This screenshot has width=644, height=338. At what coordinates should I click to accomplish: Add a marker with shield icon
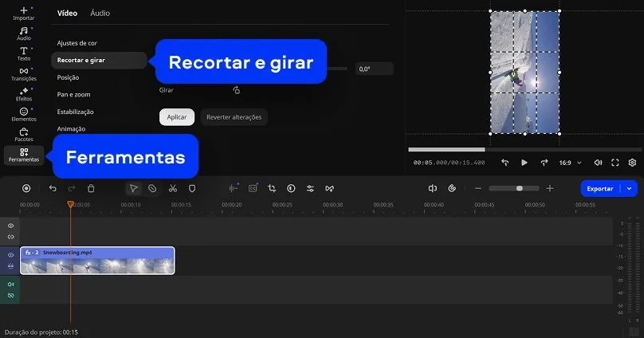tap(192, 188)
